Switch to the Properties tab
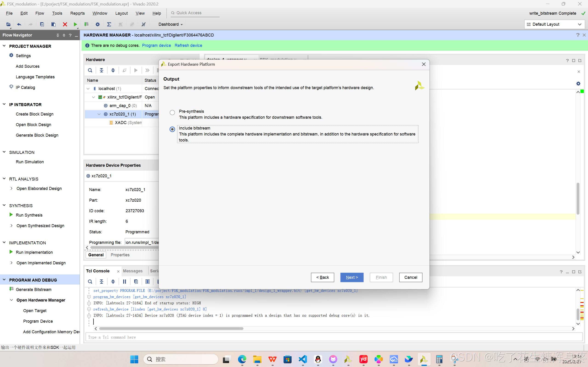This screenshot has width=588, height=367. (x=120, y=255)
